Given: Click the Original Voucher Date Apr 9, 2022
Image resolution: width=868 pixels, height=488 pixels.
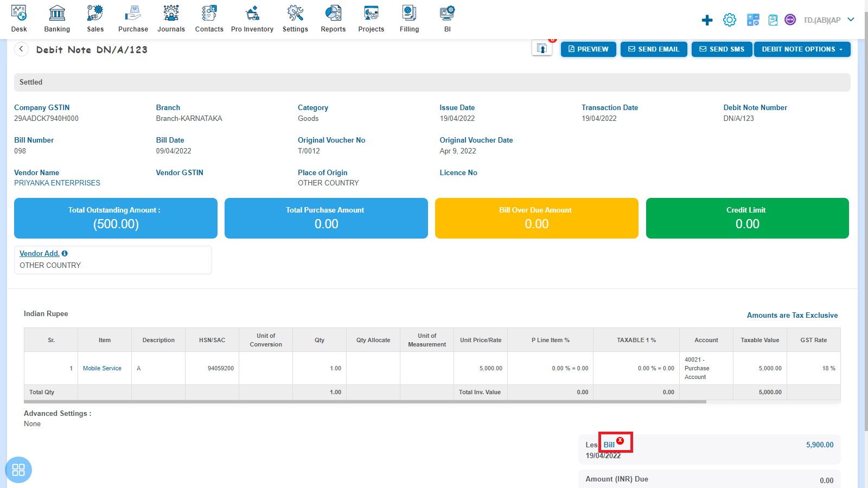Looking at the screenshot, I should point(458,151).
